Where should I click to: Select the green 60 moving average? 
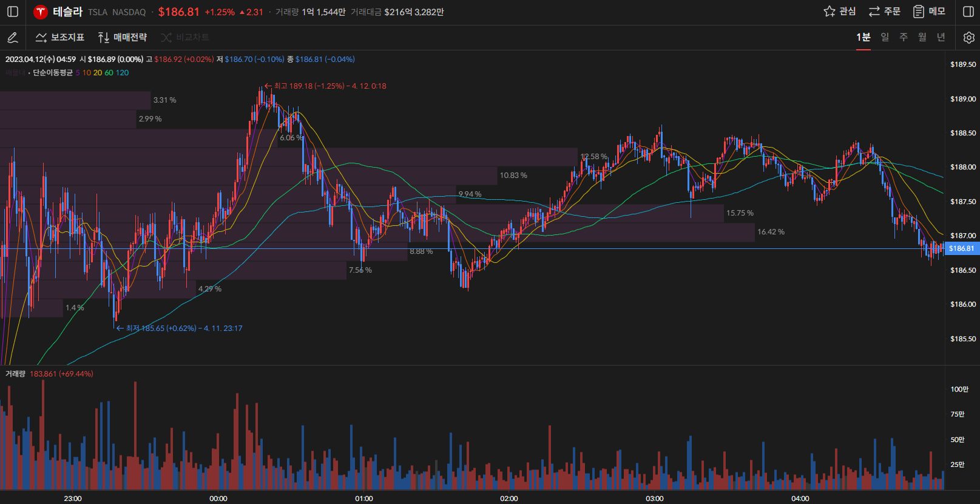[109, 73]
